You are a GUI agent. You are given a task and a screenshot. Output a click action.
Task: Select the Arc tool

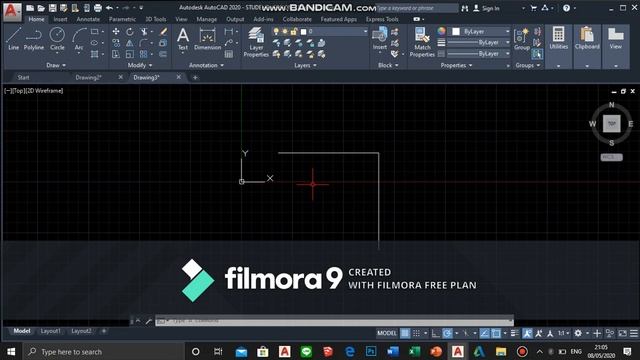79,39
